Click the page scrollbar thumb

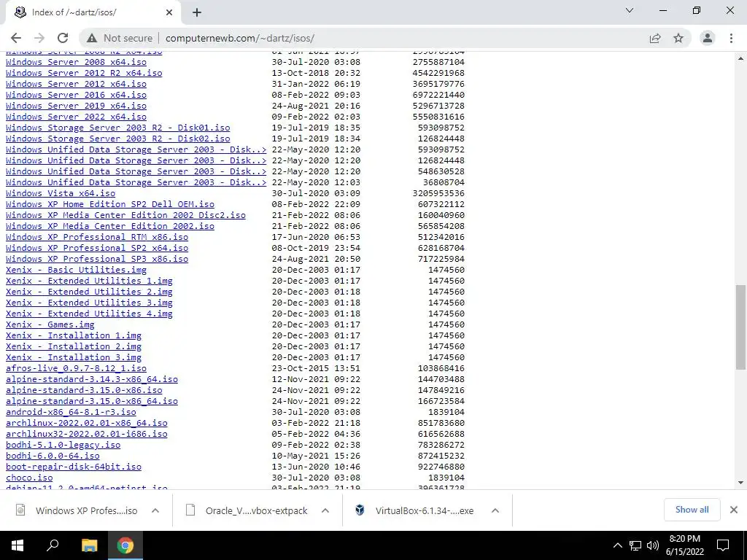click(x=740, y=327)
